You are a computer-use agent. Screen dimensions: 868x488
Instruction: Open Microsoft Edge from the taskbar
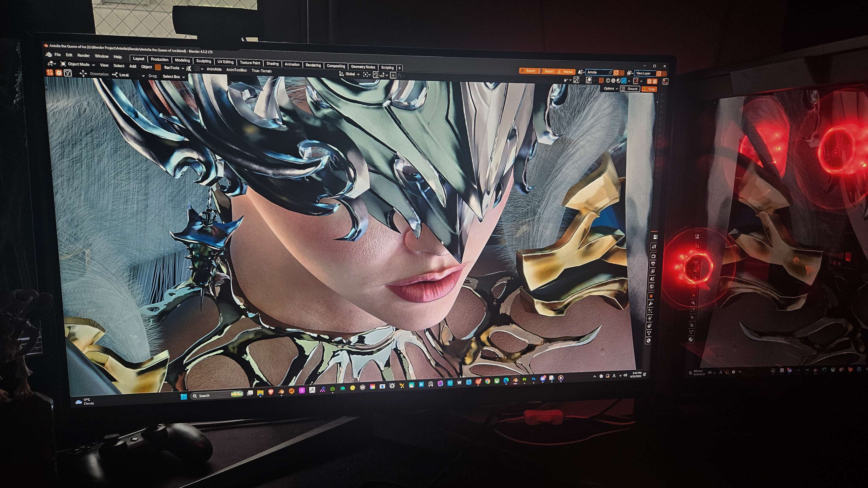click(506, 380)
